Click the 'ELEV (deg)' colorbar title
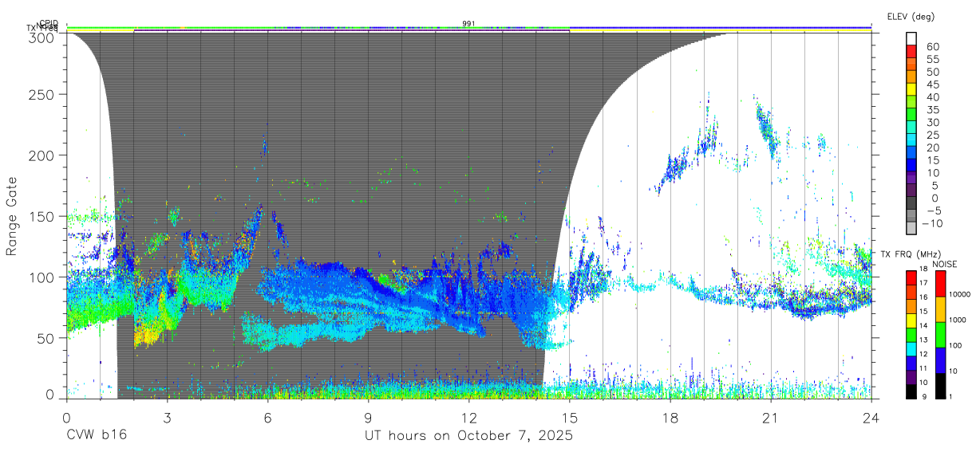Viewport: 980px width, 452px height. point(910,16)
